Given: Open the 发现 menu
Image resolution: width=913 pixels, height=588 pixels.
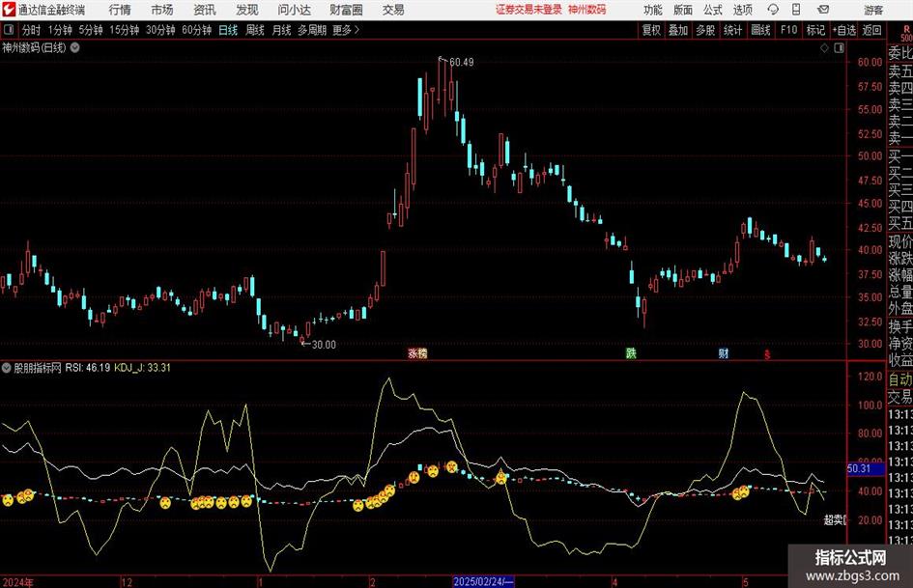Looking at the screenshot, I should coord(247,10).
